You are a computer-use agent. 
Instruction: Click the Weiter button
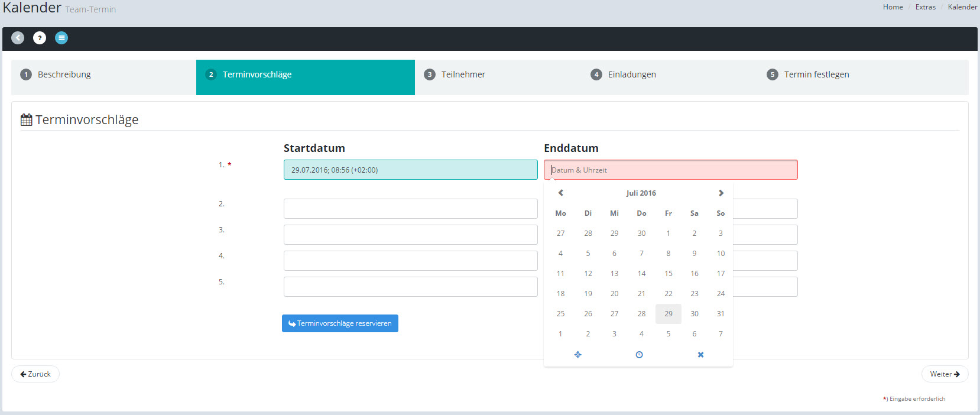click(x=944, y=374)
